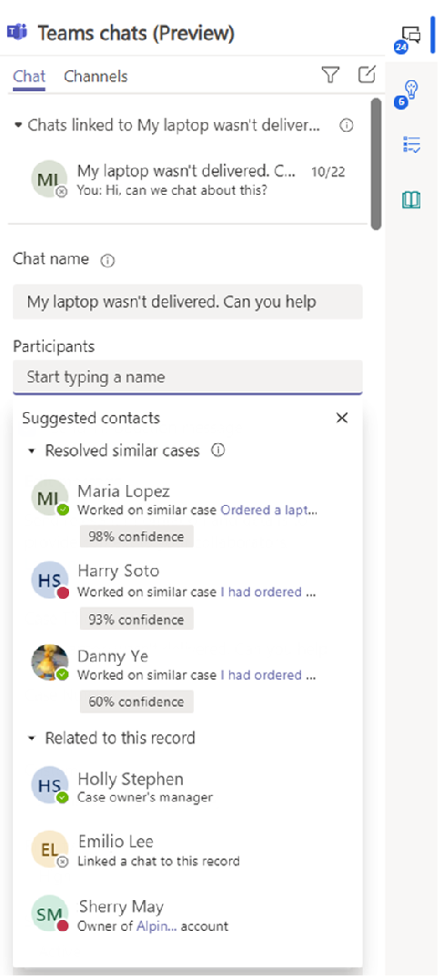This screenshot has height=980, width=443.
Task: Click Sherry May's avatar
Action: 49,914
